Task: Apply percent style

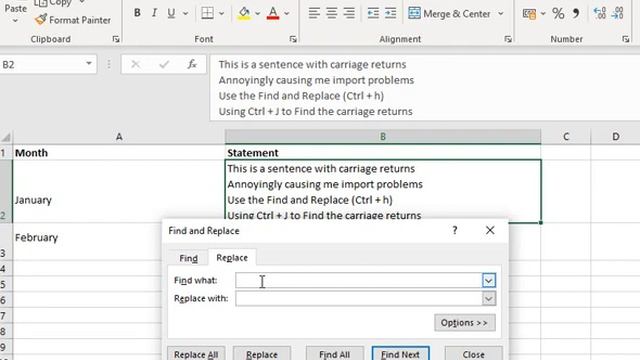Action: point(558,13)
